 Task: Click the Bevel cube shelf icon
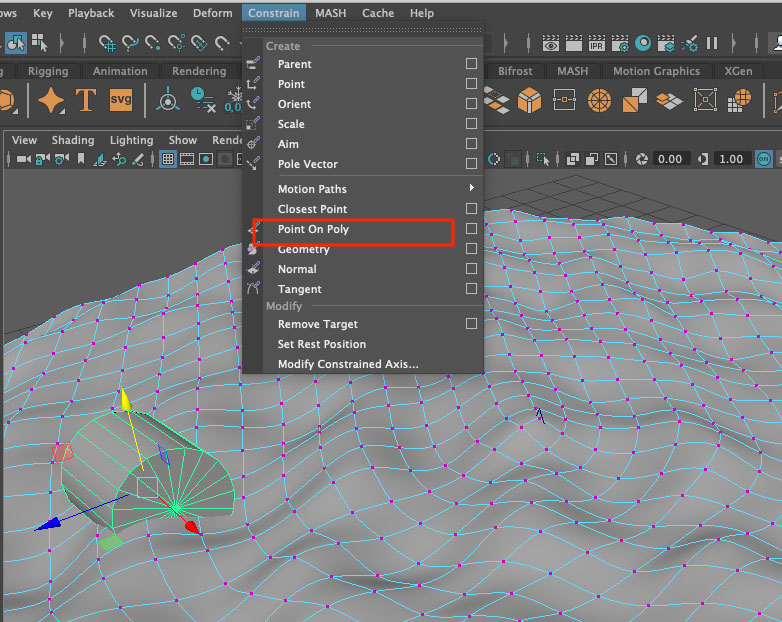coord(529,100)
